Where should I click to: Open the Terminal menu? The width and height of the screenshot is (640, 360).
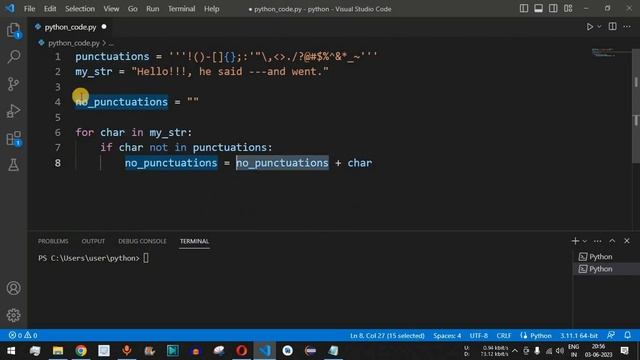click(181, 9)
